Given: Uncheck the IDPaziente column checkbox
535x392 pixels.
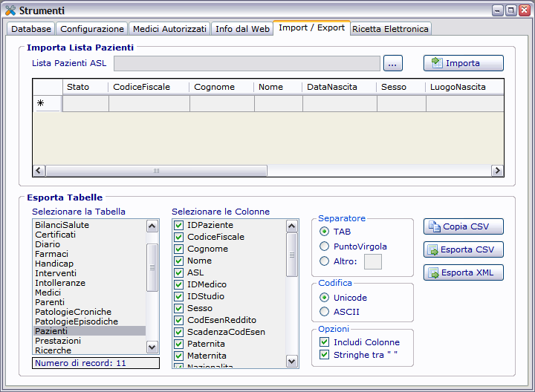Looking at the screenshot, I should (x=179, y=225).
